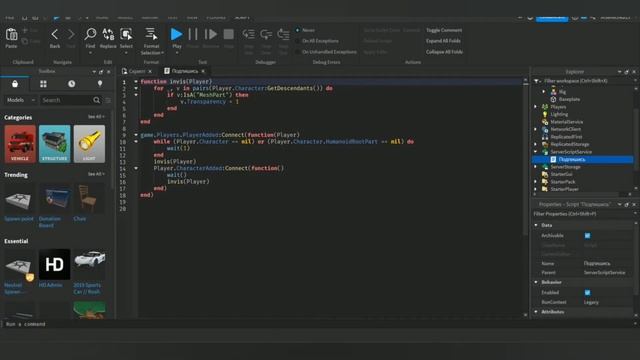Collapse the for-loop fold at line 2
The width and height of the screenshot is (640, 360).
[136, 88]
